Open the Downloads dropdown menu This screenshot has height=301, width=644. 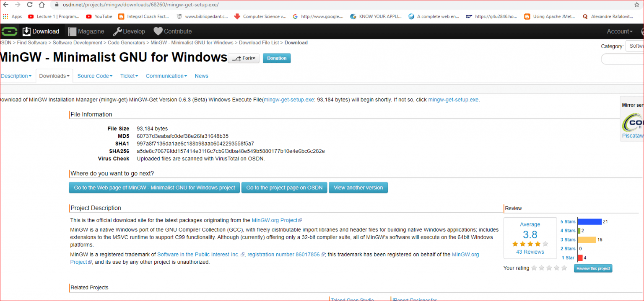(54, 76)
